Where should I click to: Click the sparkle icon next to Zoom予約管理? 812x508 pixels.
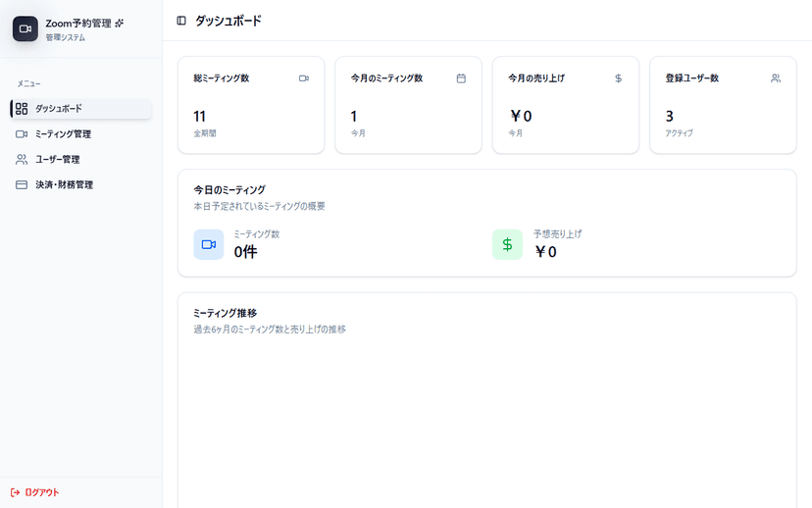[119, 24]
